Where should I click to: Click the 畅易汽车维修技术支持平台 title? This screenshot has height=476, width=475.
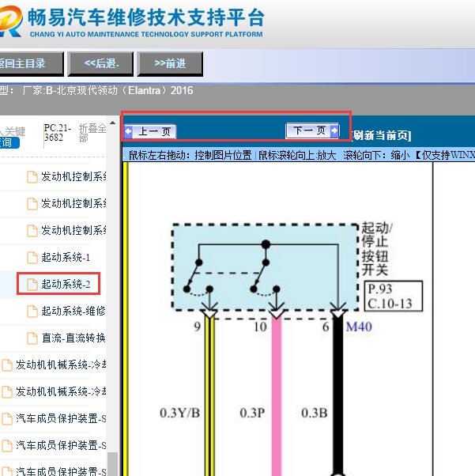[x=146, y=17]
